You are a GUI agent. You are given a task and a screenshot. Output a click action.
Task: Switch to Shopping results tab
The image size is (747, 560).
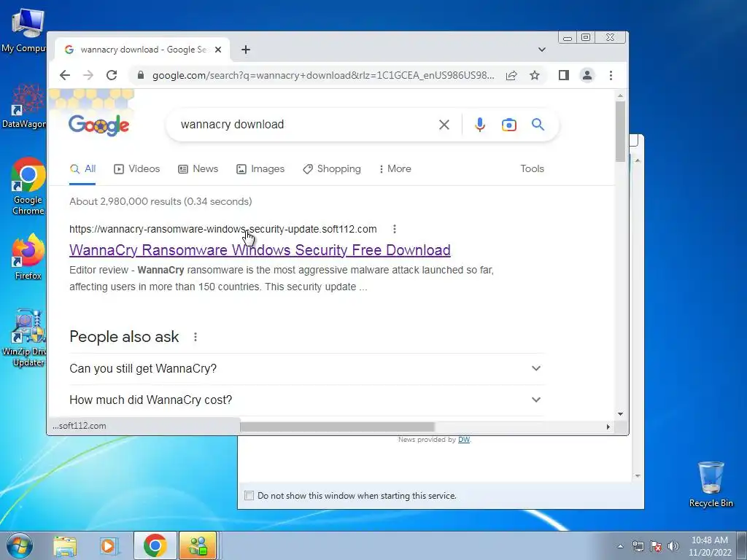(332, 168)
